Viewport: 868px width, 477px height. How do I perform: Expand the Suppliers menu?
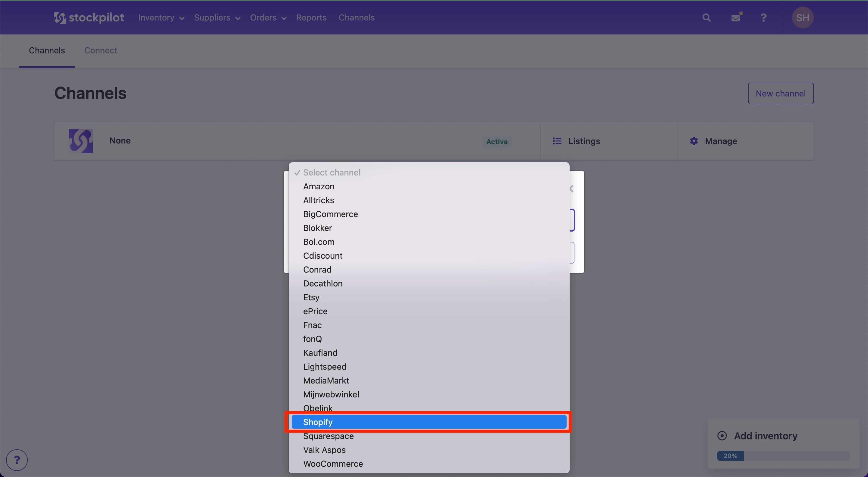pos(217,17)
